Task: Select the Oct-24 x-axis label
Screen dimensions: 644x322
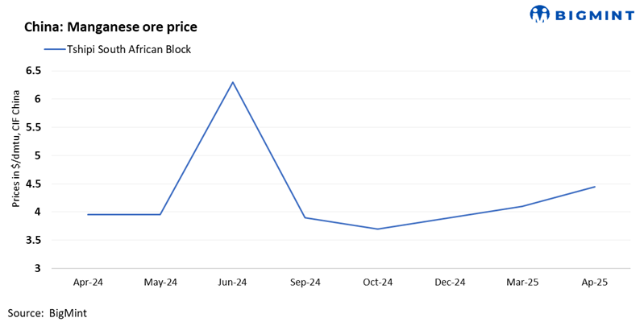Action: pos(378,283)
